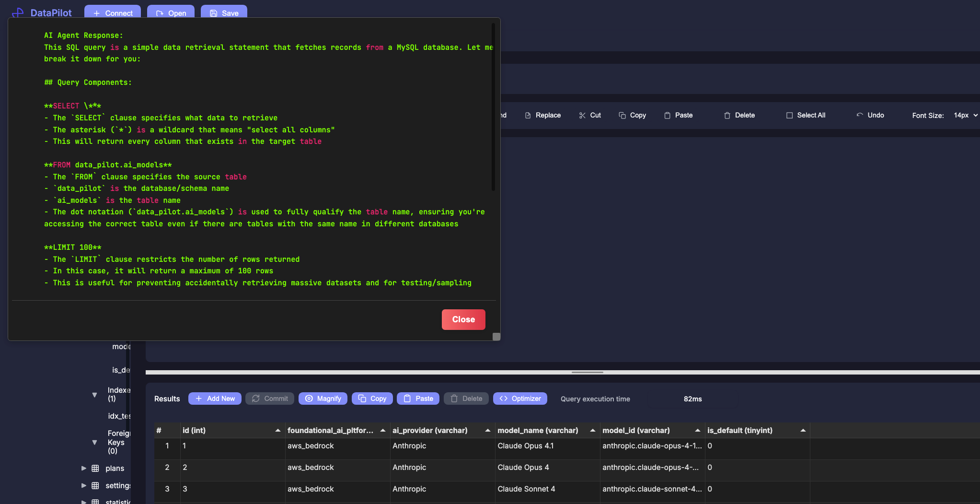Open a file with the Open button
This screenshot has height=504, width=980.
pos(171,12)
